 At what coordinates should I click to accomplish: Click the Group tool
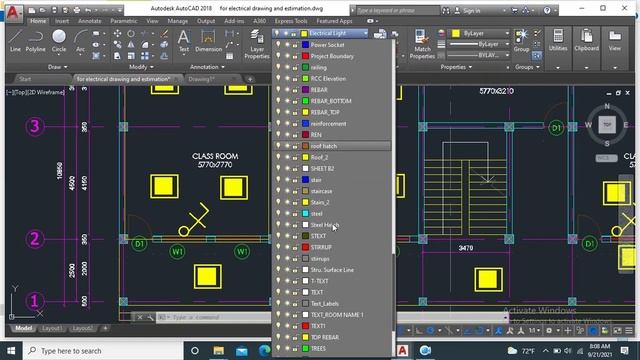pyautogui.click(x=521, y=41)
